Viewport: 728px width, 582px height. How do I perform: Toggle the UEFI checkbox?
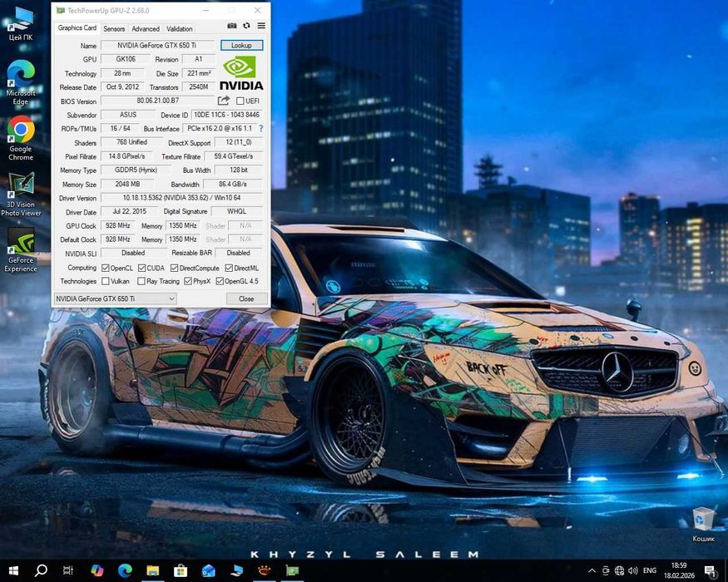[240, 101]
